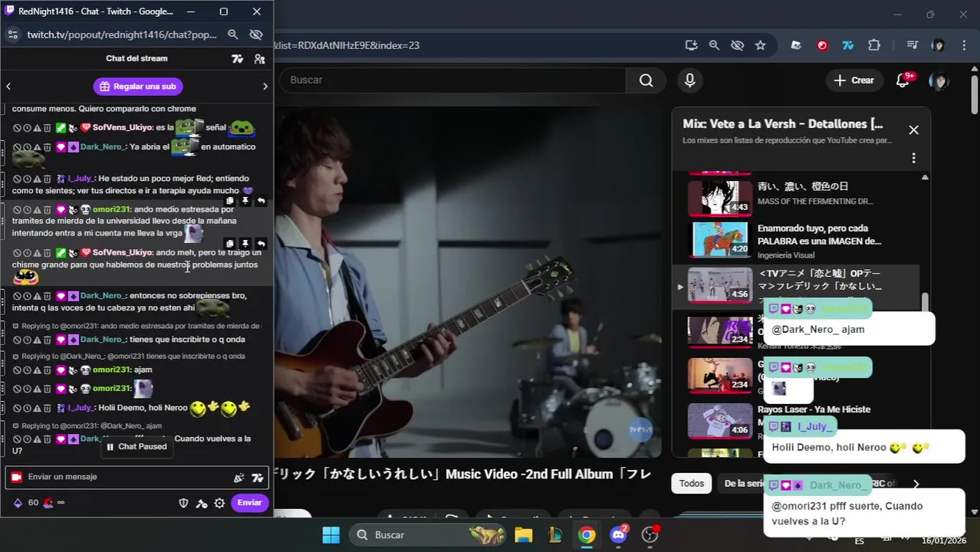
Task: Open the Shield Mode icon below chat
Action: coord(183,503)
